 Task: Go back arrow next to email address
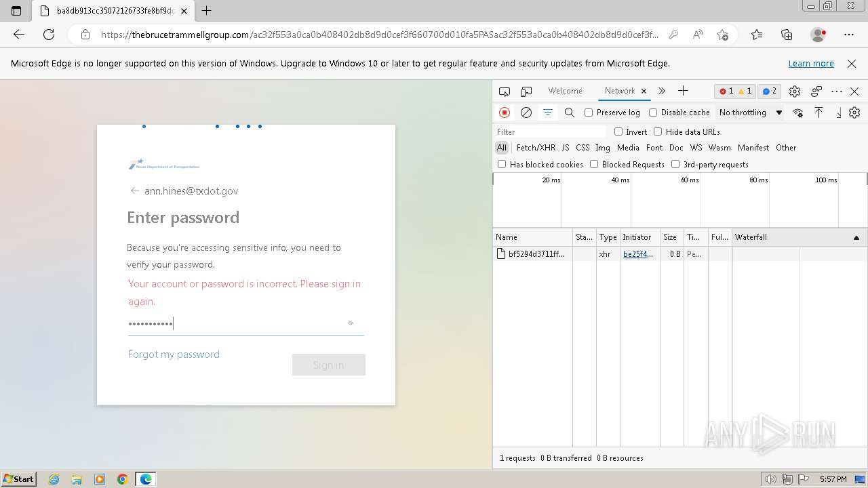pyautogui.click(x=134, y=191)
